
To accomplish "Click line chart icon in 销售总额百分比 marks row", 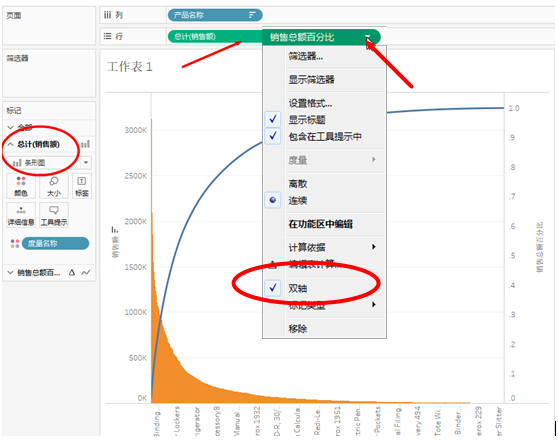I will [x=85, y=273].
